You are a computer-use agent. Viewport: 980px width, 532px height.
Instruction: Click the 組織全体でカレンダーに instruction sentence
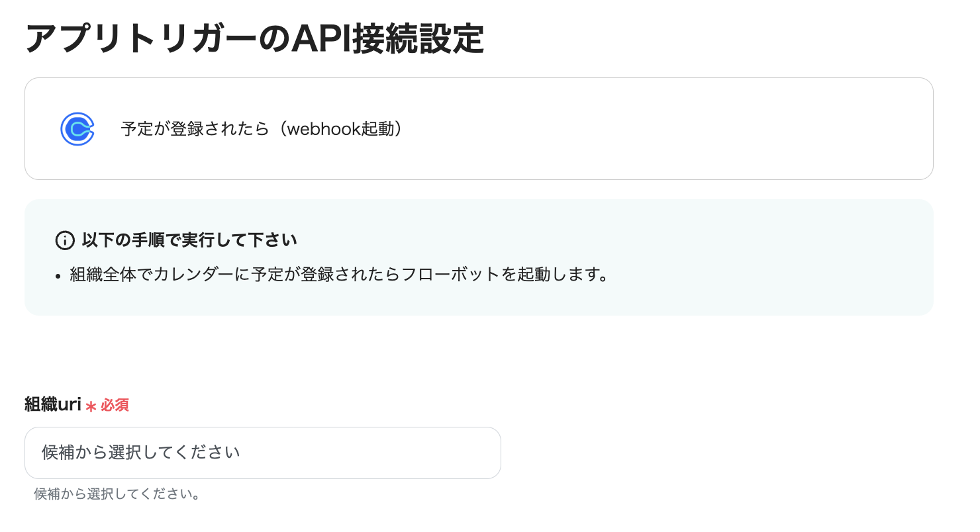point(339,275)
